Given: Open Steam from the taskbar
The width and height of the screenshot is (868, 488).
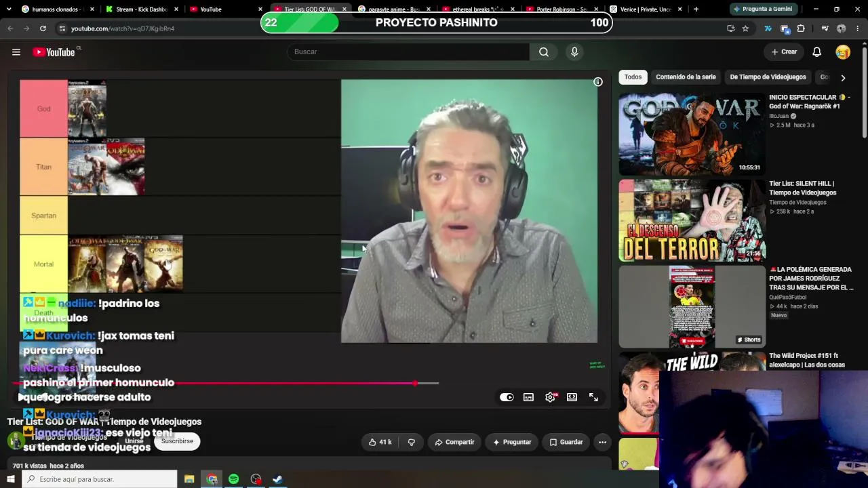Looking at the screenshot, I should (x=277, y=479).
